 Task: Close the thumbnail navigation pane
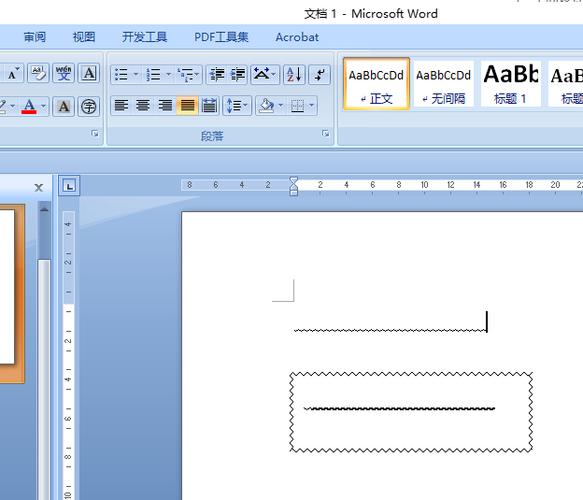[38, 188]
